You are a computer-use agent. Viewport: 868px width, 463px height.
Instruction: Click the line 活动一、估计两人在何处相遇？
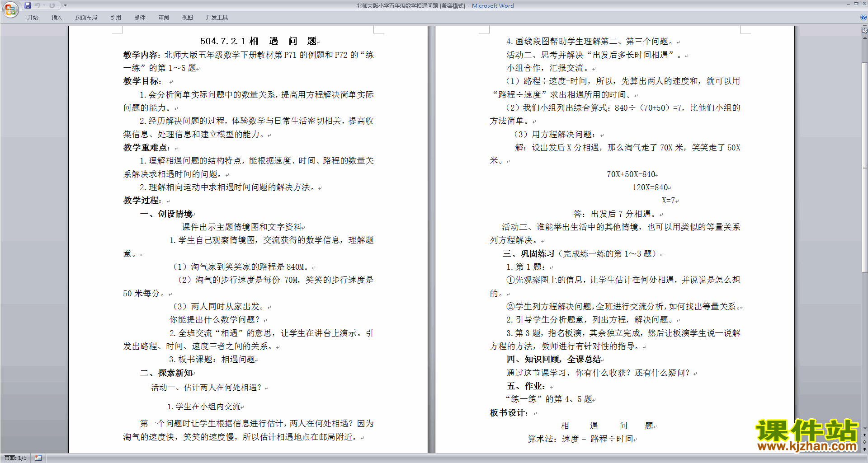tap(206, 388)
